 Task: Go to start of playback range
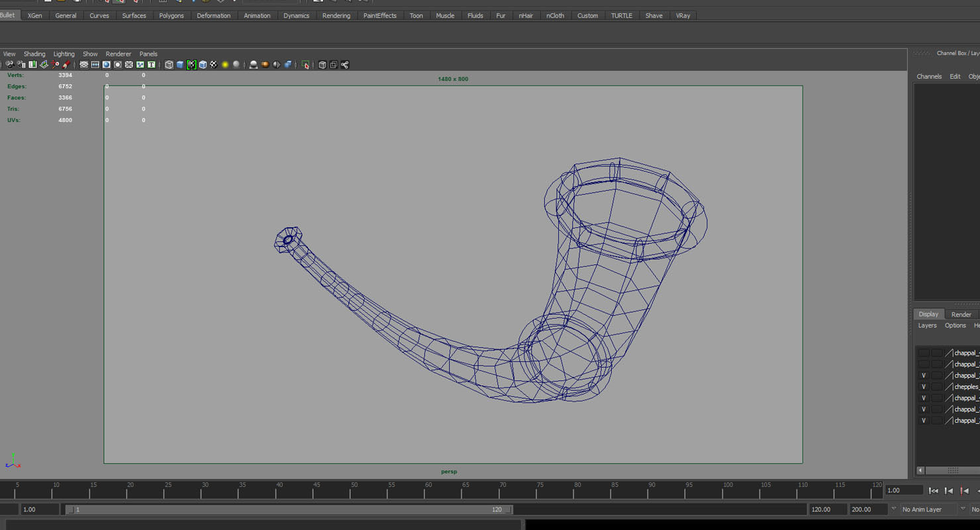click(x=933, y=491)
